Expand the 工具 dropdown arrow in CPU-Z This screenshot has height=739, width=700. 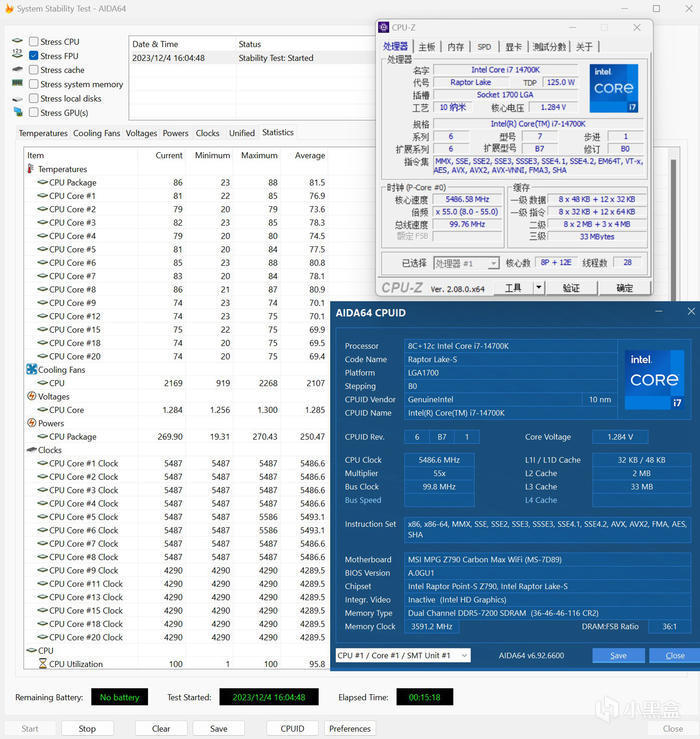point(538,288)
